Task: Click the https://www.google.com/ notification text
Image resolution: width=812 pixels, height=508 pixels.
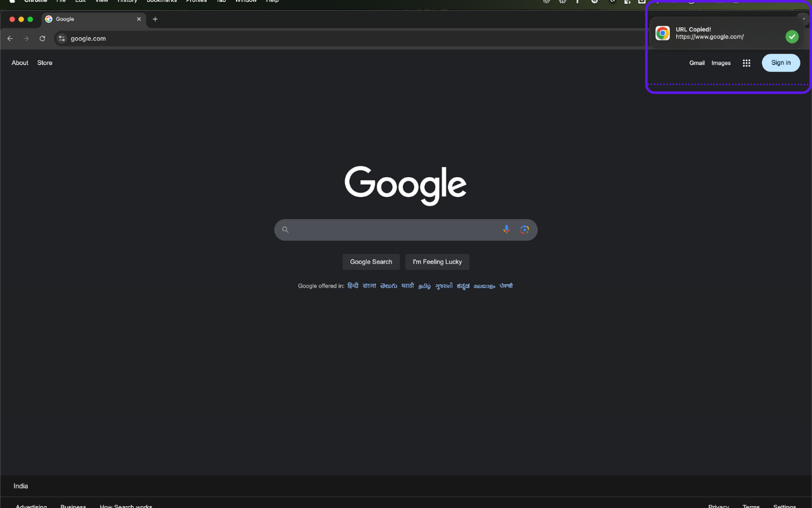Action: (x=710, y=37)
